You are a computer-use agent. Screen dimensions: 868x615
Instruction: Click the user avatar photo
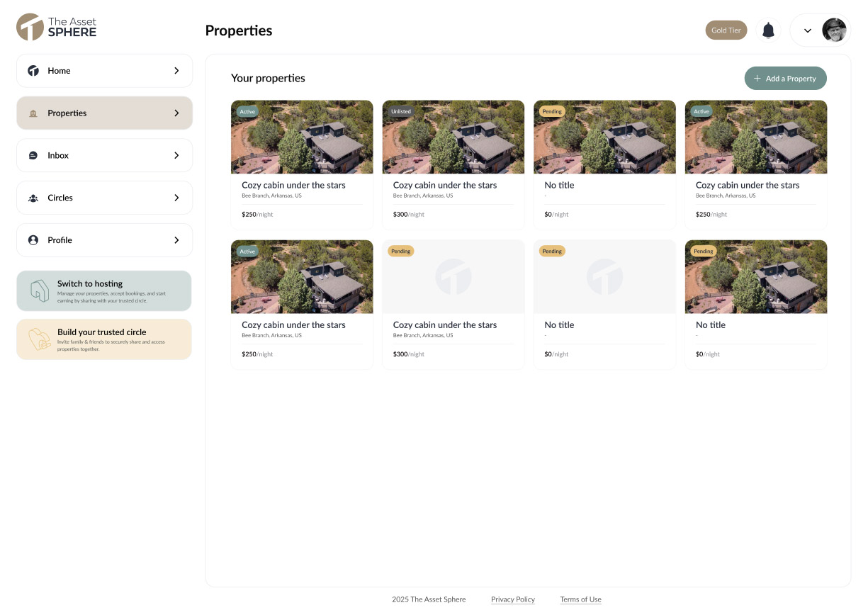[834, 30]
